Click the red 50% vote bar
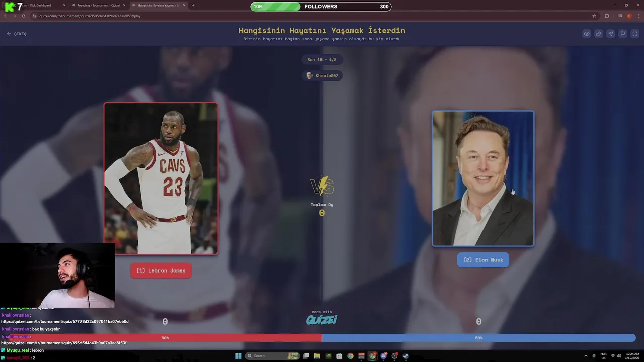 click(165, 338)
